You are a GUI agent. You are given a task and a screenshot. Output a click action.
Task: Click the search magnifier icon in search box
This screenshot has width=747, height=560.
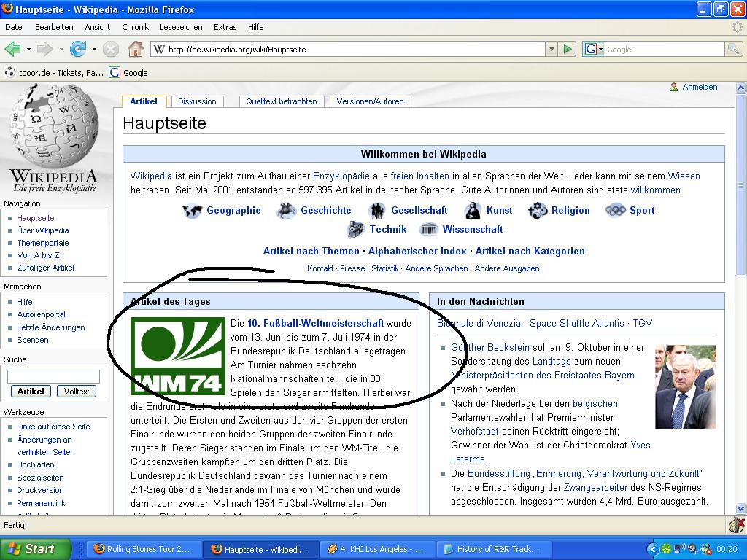733,50
